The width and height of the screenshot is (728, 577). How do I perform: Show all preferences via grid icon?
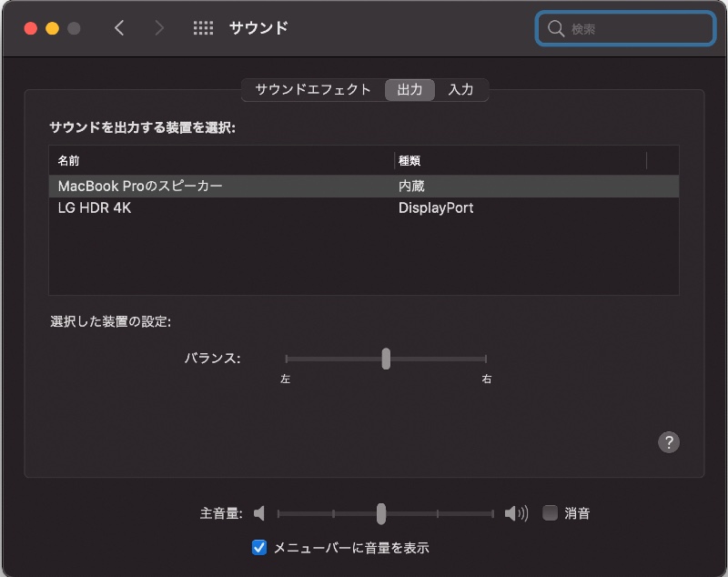tap(203, 28)
